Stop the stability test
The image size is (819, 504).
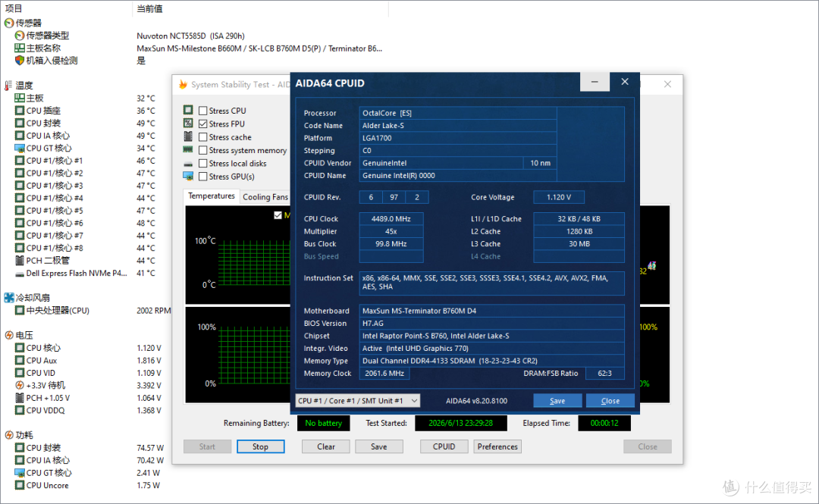click(261, 446)
